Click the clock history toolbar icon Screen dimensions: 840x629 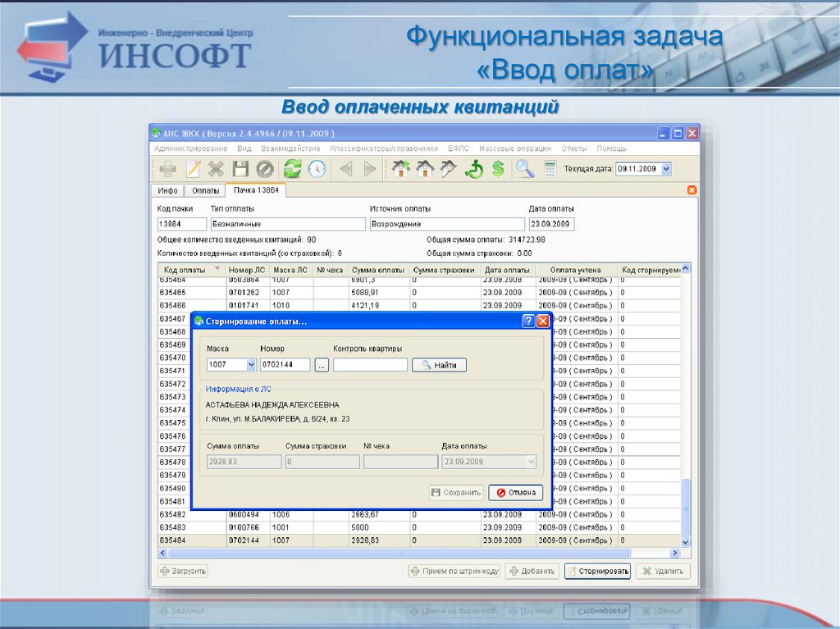tap(317, 169)
